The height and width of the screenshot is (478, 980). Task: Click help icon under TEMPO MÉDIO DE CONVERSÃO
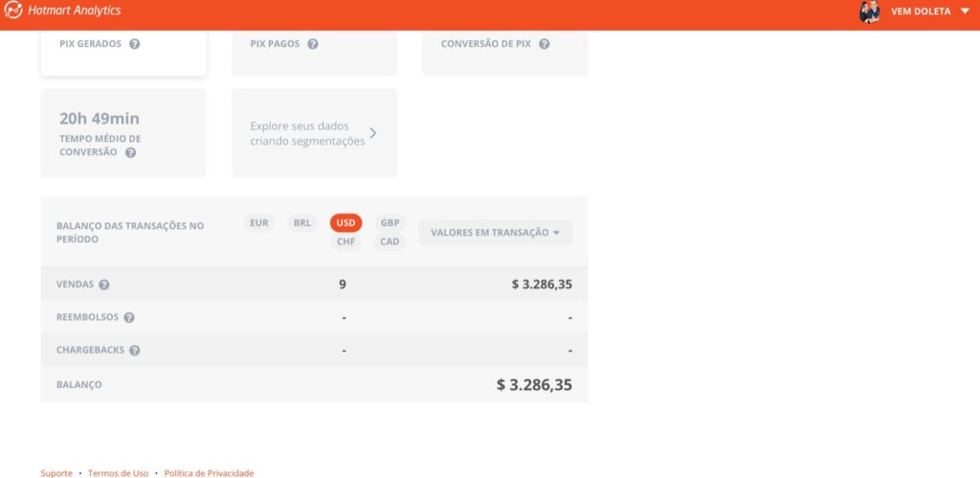130,152
